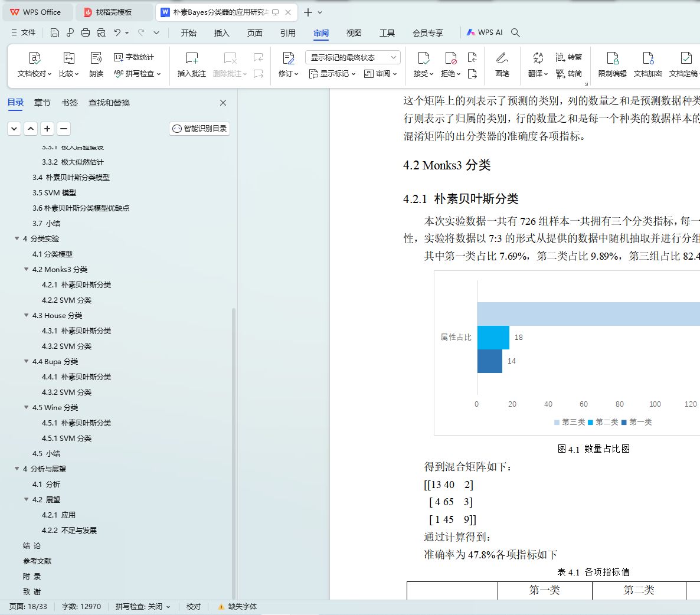The width and height of the screenshot is (700, 615).
Task: Collapse the 4.5 Wine 分类 outline node
Action: (x=27, y=407)
